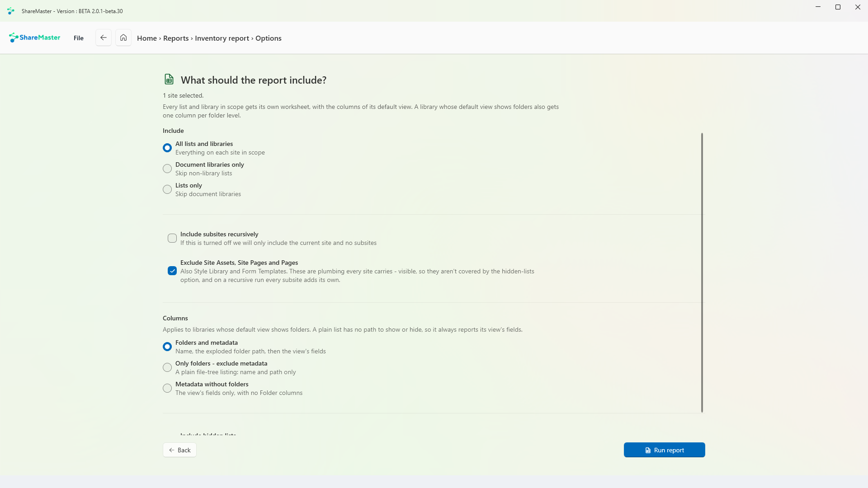Close the ShareMaster window
Viewport: 868px width, 488px height.
coord(858,7)
